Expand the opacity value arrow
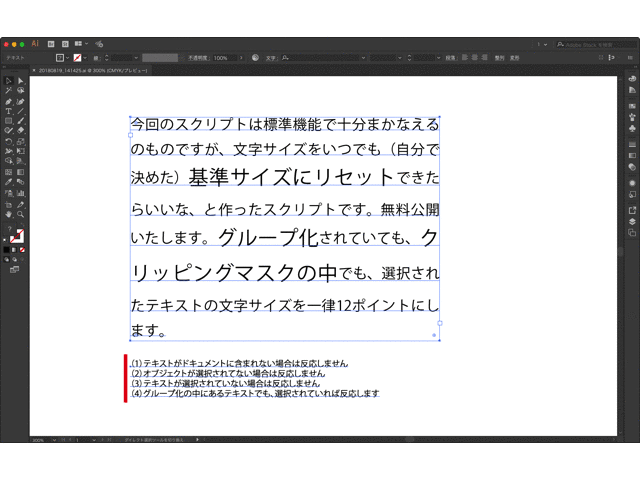The width and height of the screenshot is (640, 480). pos(241,58)
